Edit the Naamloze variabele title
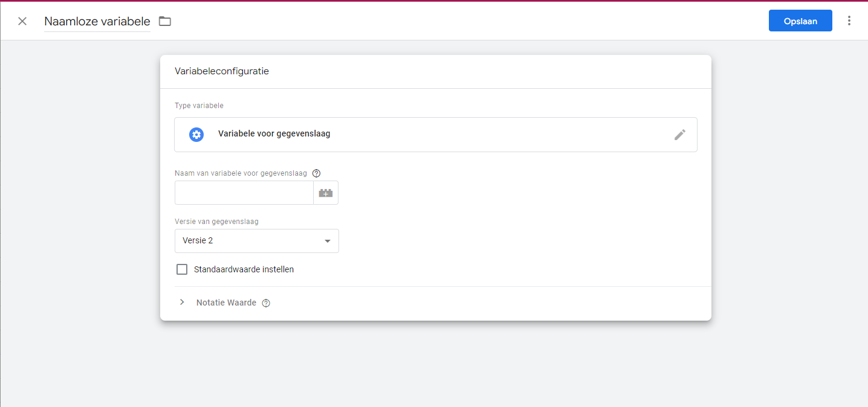This screenshot has width=868, height=407. pos(97,22)
